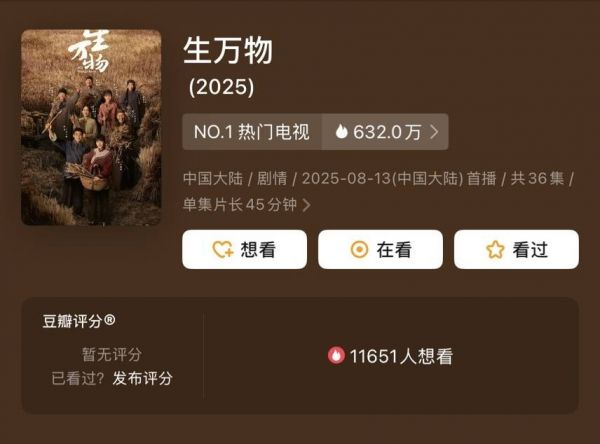The height and width of the screenshot is (444, 600).
Task: Mark the show as 在看
Action: [380, 250]
